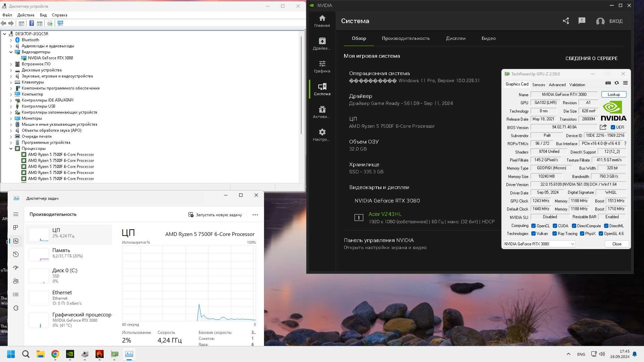The width and height of the screenshot is (644, 362).
Task: Open Services icon in Task Manager sidebar
Action: [16, 308]
